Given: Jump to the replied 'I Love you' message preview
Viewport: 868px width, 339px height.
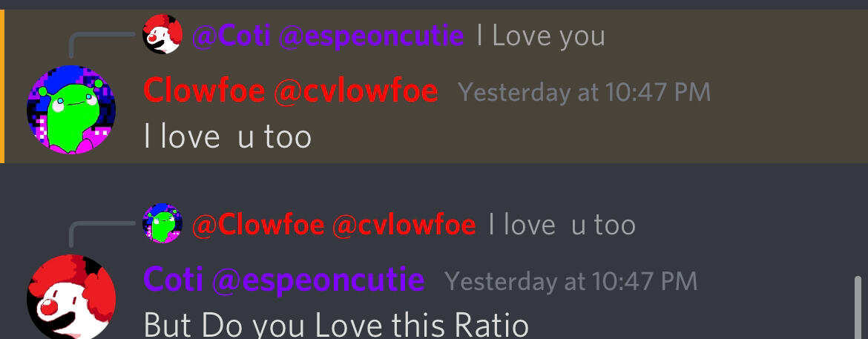Looking at the screenshot, I should tap(541, 36).
